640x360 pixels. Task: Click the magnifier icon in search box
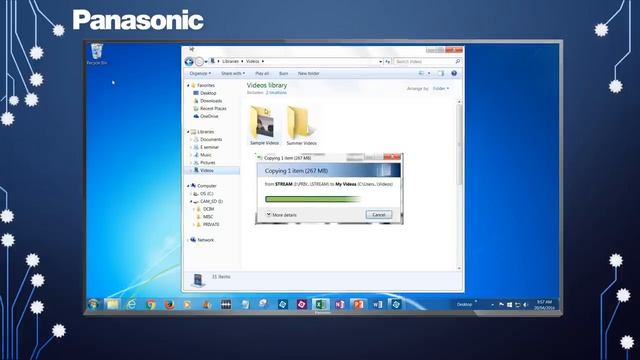458,62
